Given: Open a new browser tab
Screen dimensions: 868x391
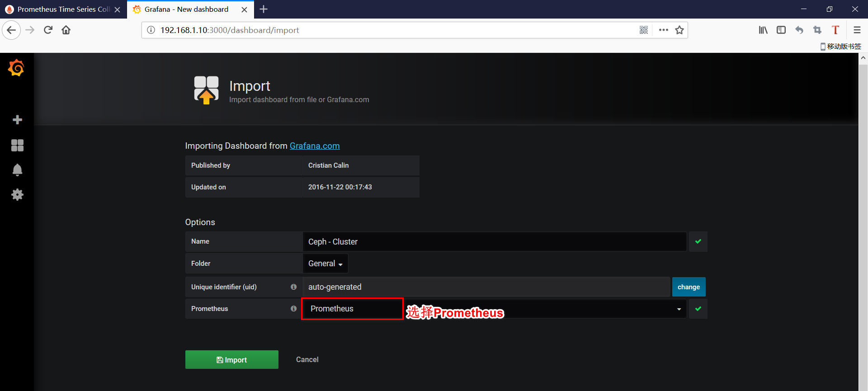Looking at the screenshot, I should pos(264,9).
